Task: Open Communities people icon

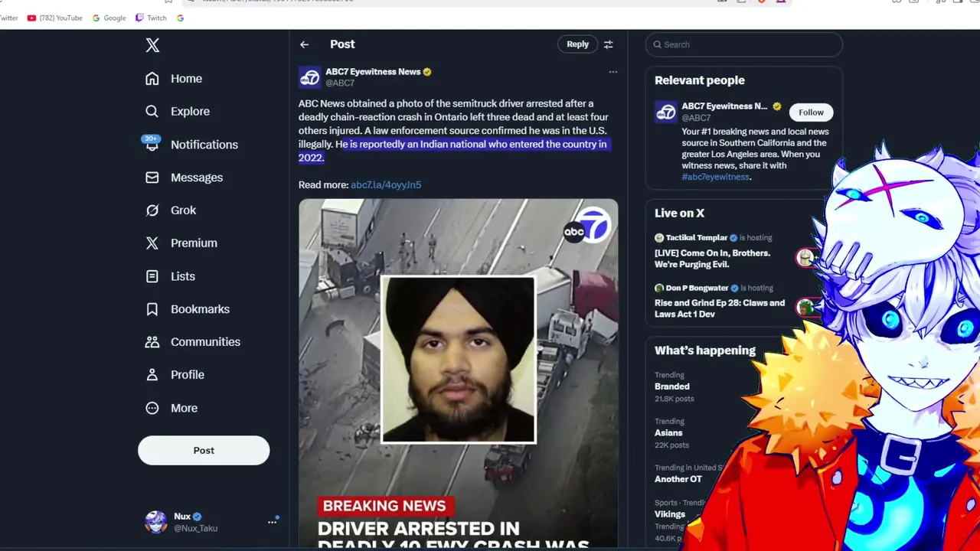Action: 152,341
